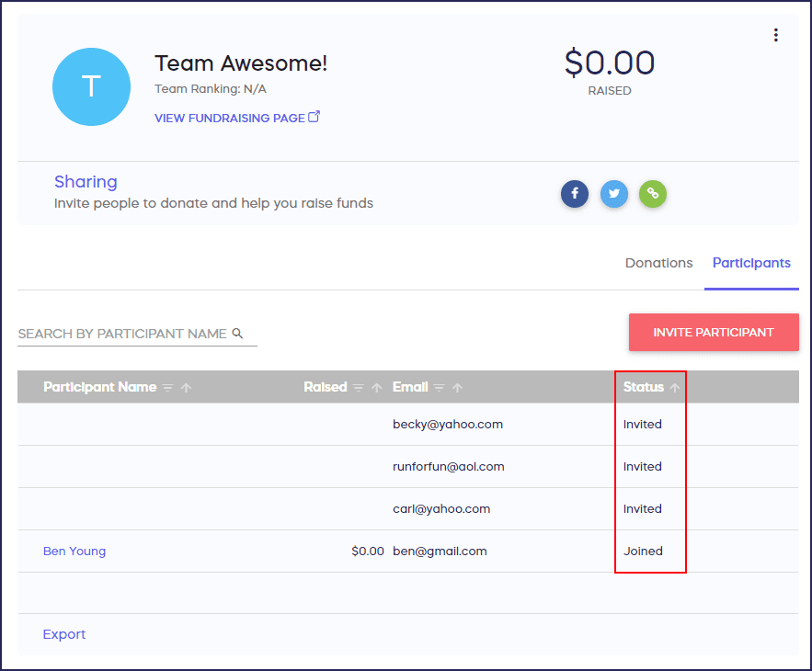
Task: Select the Participants tab
Action: (751, 263)
